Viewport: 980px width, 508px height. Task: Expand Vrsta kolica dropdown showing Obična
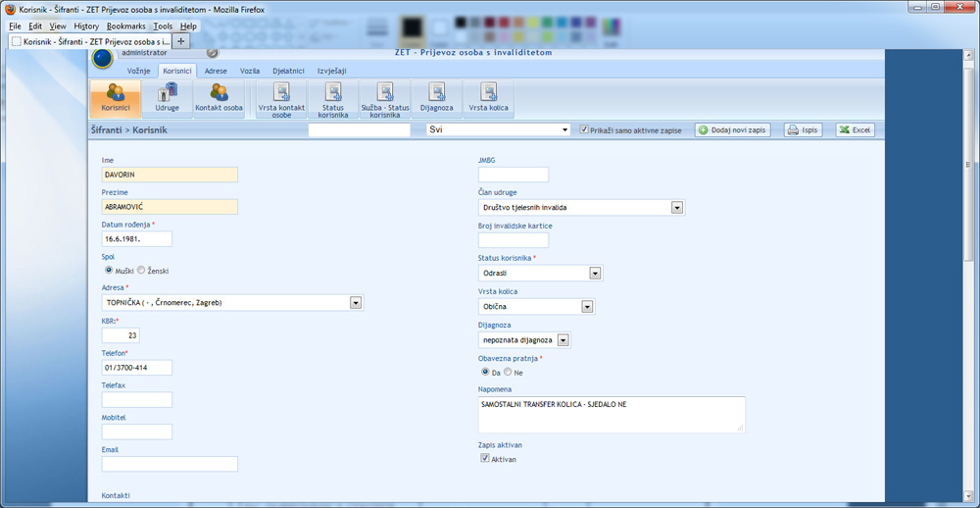587,307
